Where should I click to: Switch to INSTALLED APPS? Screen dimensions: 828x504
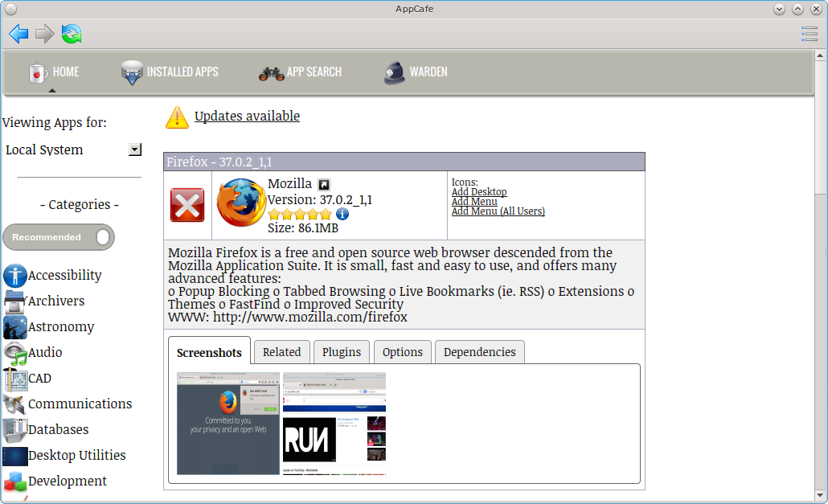tap(170, 72)
